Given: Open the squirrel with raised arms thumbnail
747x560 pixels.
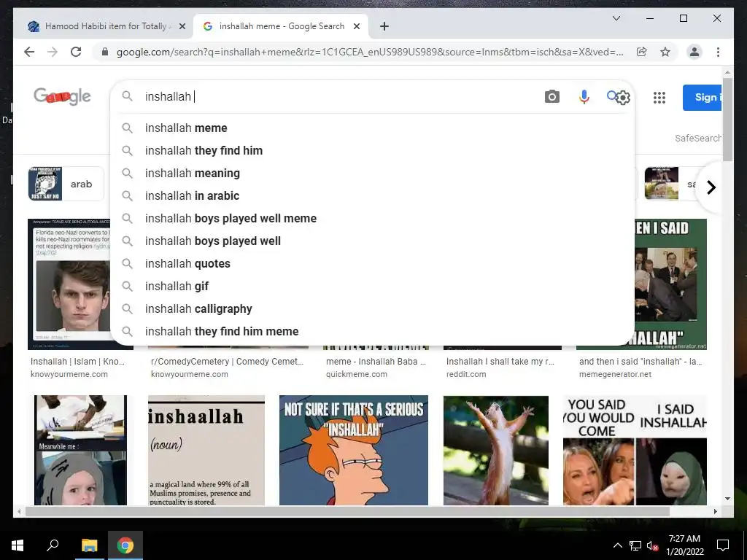Looking at the screenshot, I should click(496, 450).
